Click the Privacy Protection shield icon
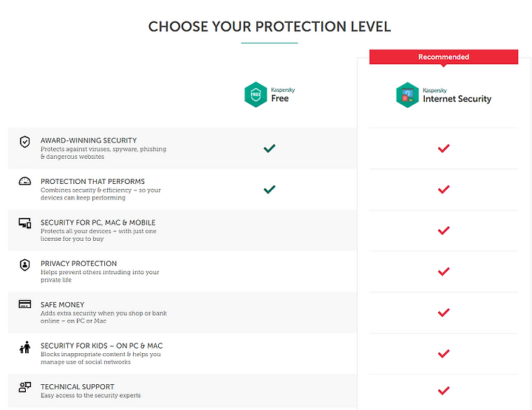 (x=25, y=265)
